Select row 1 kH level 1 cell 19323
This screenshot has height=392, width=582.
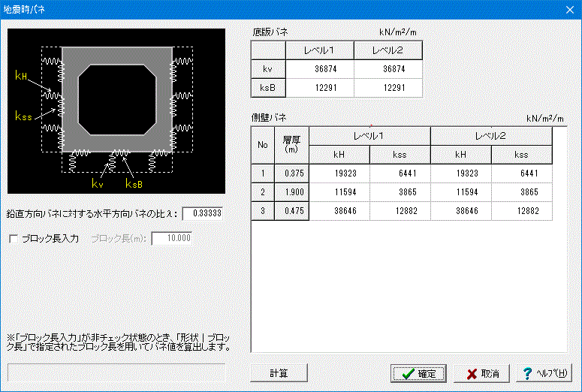(339, 173)
